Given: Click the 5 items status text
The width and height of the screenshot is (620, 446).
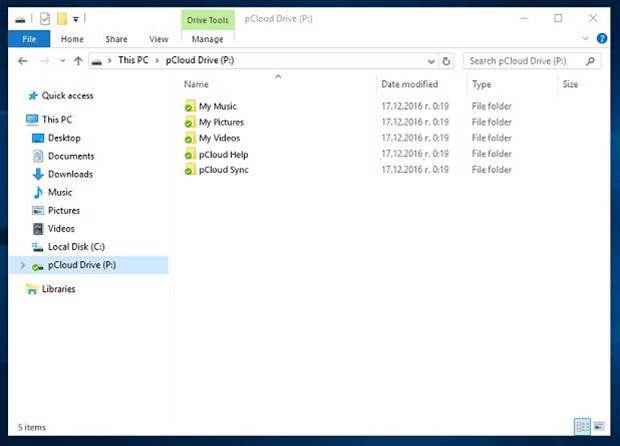Looking at the screenshot, I should coord(32,427).
